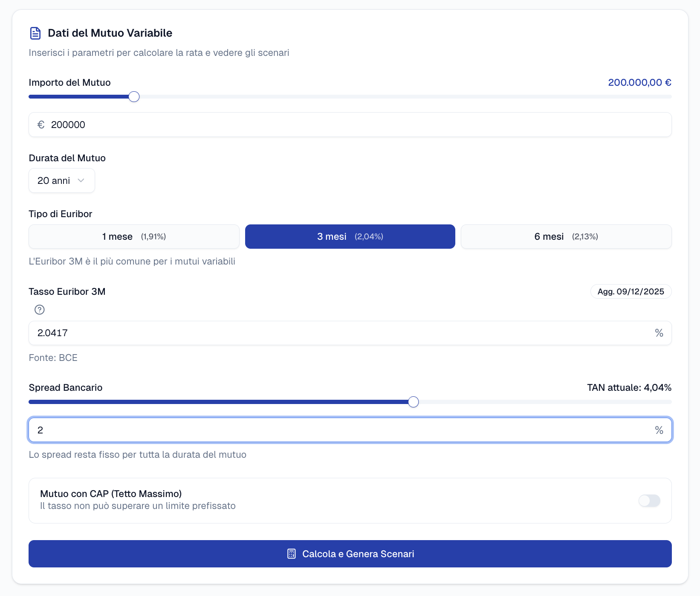700x596 pixels.
Task: Click the Importo del Mutuo slider handle
Action: tap(134, 97)
